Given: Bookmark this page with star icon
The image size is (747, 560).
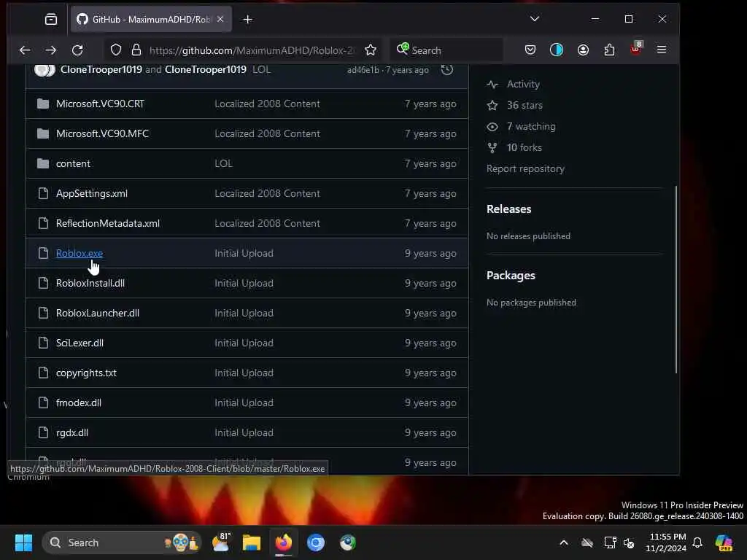Looking at the screenshot, I should click(x=371, y=50).
